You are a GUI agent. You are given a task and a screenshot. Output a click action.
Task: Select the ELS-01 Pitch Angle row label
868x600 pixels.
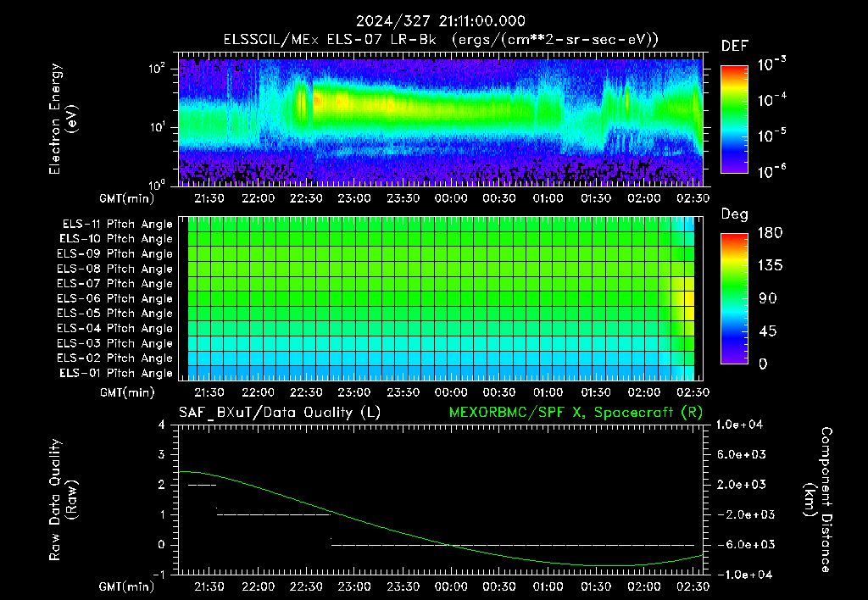coord(116,373)
